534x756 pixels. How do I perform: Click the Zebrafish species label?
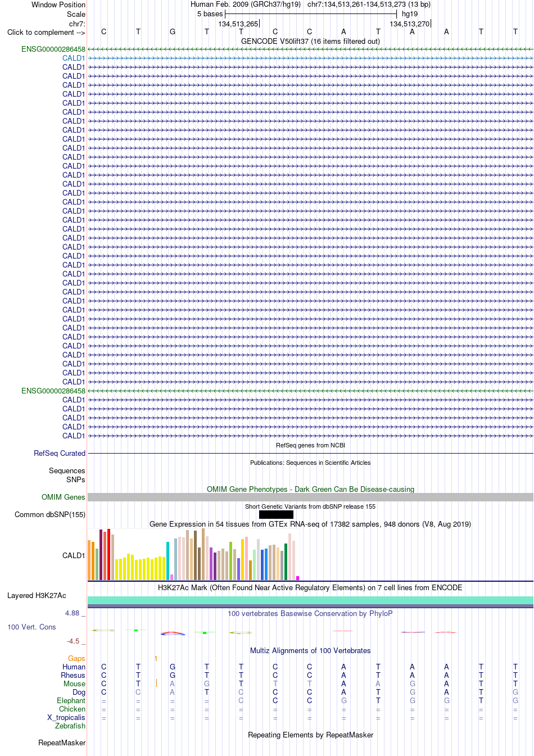pos(70,726)
